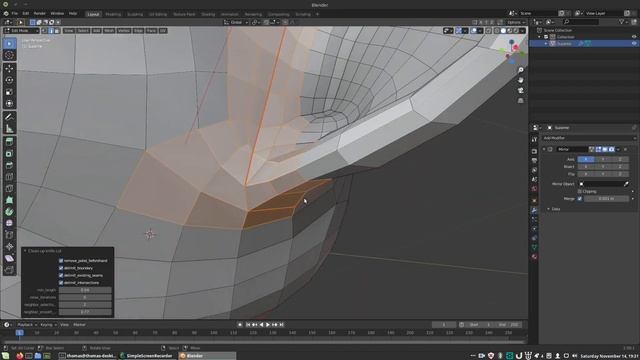
Task: Switch to edge select mode
Action: coord(51,31)
